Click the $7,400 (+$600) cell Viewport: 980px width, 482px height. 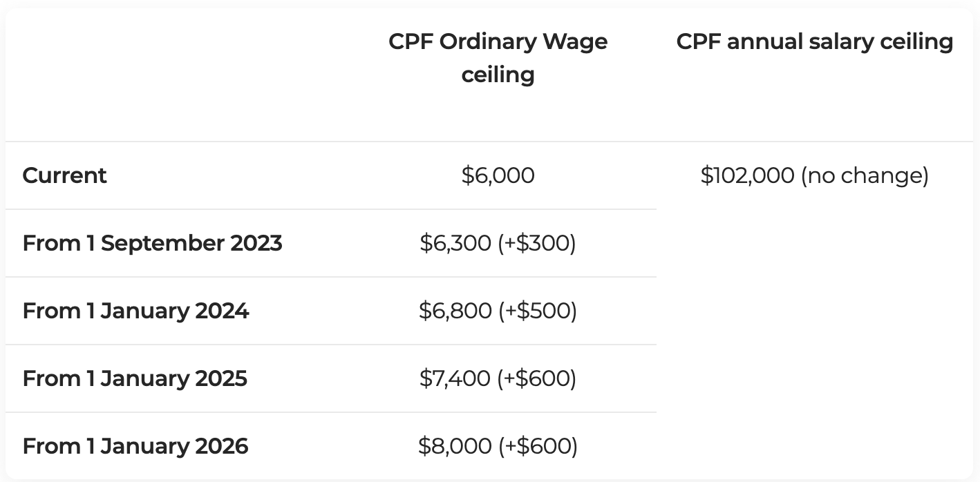[498, 378]
